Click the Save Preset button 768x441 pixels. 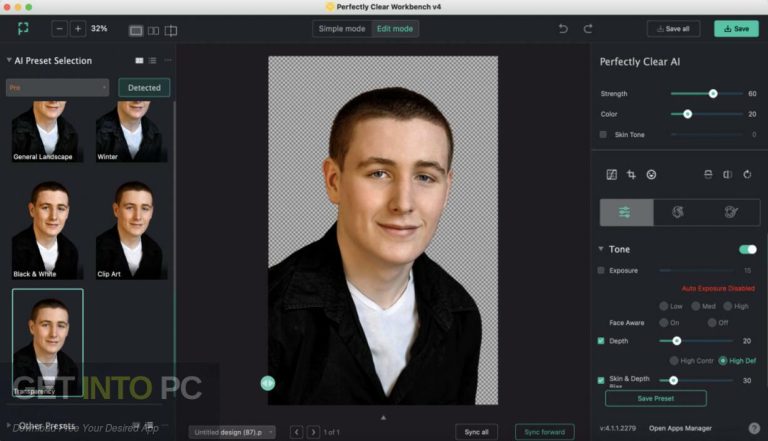click(655, 398)
